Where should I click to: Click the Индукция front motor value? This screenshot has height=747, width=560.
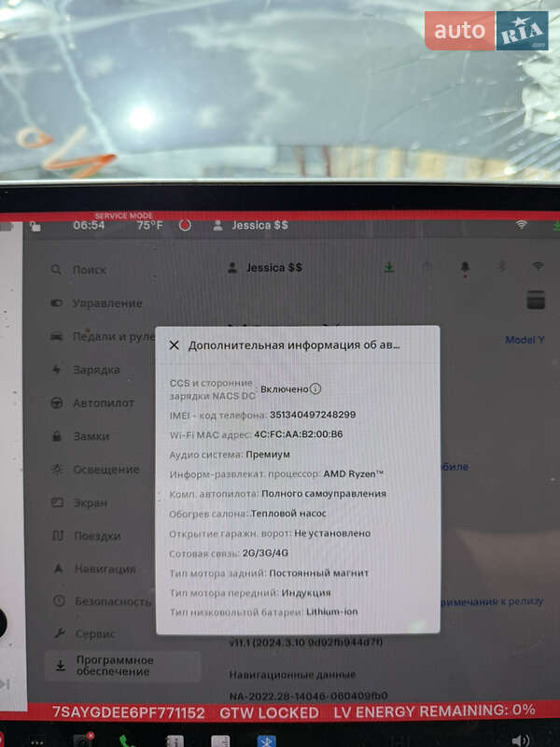306,593
